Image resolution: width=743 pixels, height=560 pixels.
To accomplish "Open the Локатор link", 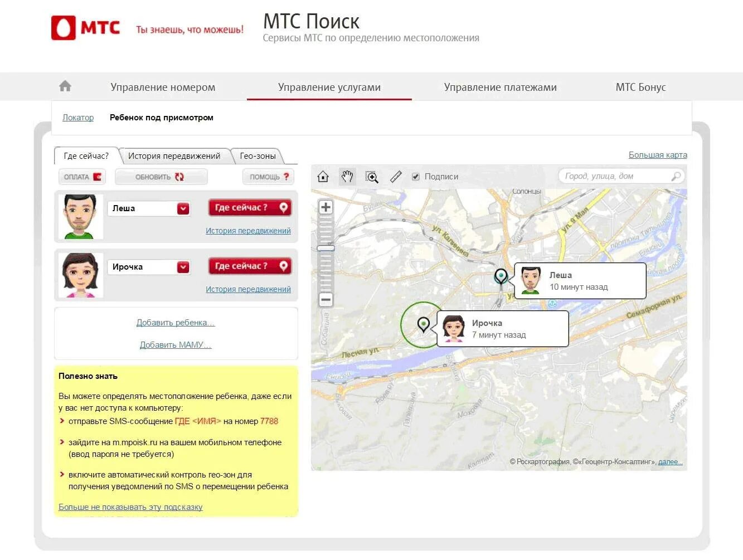I will click(x=78, y=118).
